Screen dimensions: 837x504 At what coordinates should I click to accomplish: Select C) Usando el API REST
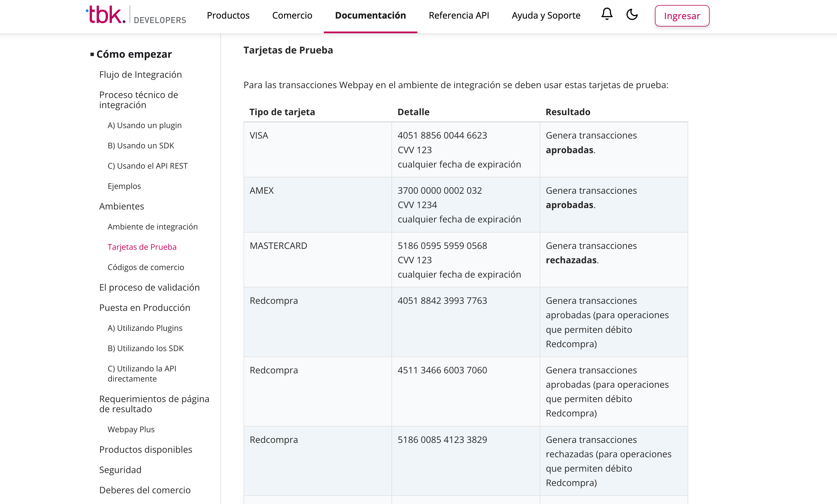pos(147,166)
